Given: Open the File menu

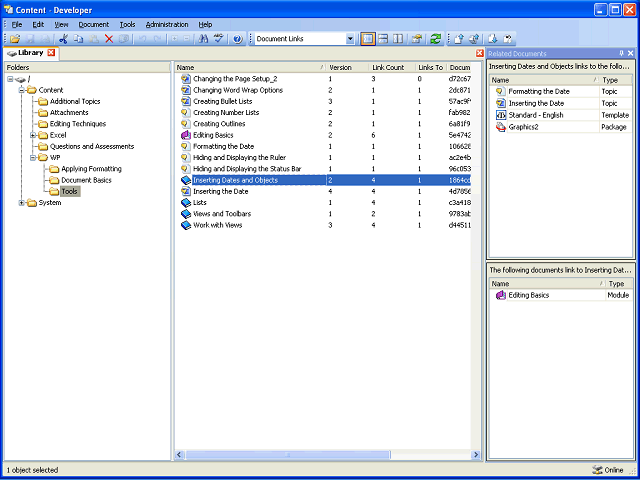Looking at the screenshot, I should click(17, 24).
